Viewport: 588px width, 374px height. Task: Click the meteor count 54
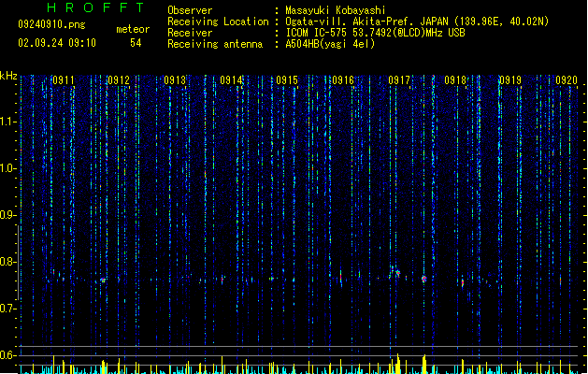click(136, 43)
